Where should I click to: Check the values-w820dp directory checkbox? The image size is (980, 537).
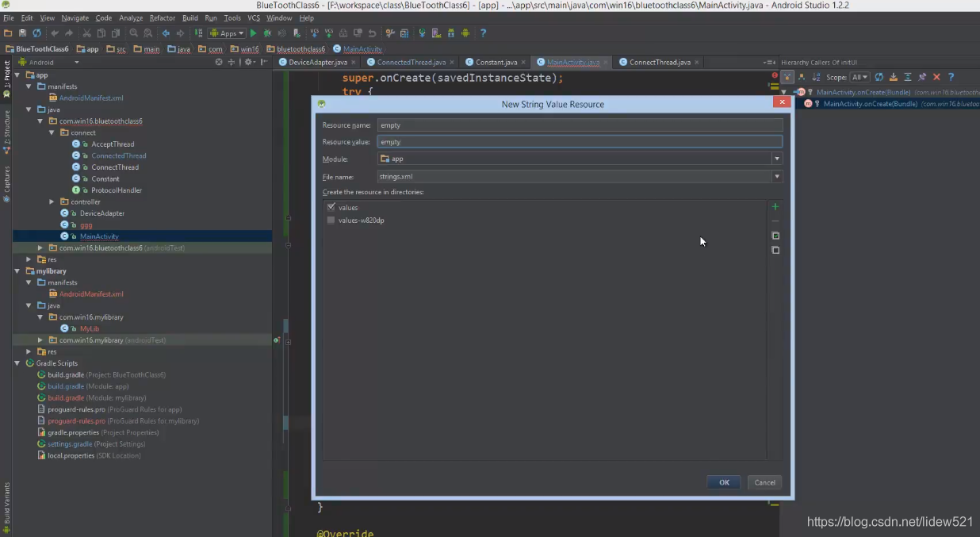pyautogui.click(x=331, y=220)
